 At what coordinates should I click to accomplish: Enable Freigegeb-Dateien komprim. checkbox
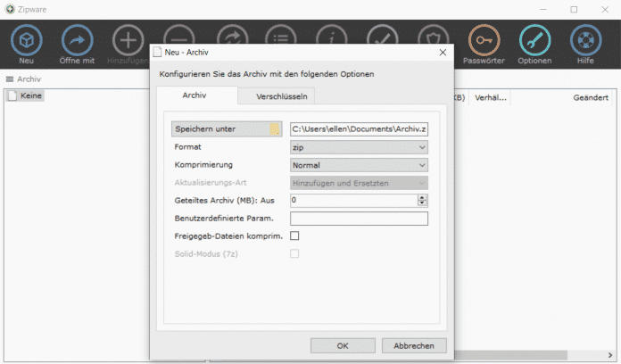pos(295,236)
